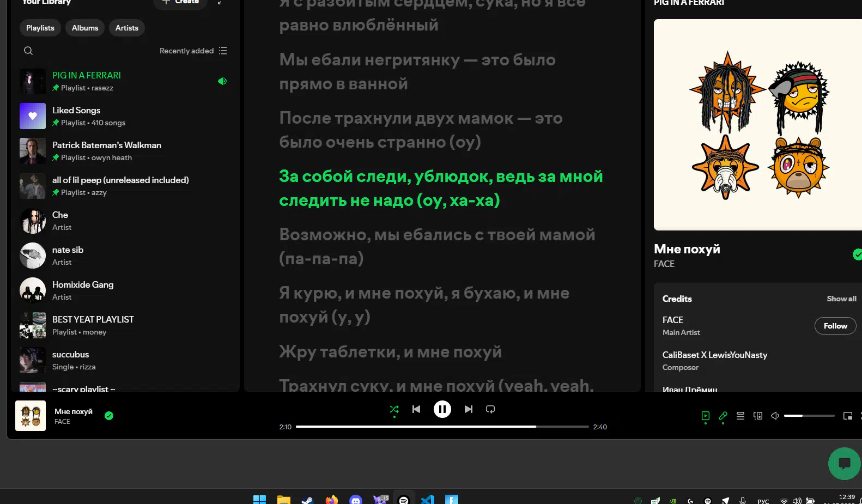Open the Liked Songs playlist
The image size is (862, 504).
(x=124, y=116)
